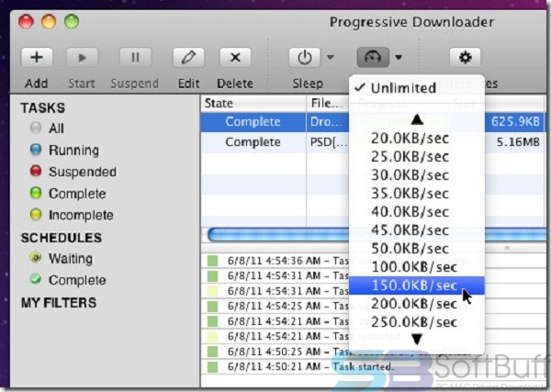Click the Edit pencil icon
The height and width of the screenshot is (392, 551).
188,57
